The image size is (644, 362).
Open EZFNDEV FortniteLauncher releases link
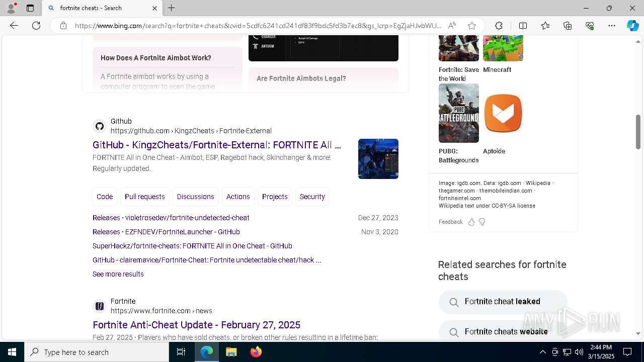(x=166, y=232)
